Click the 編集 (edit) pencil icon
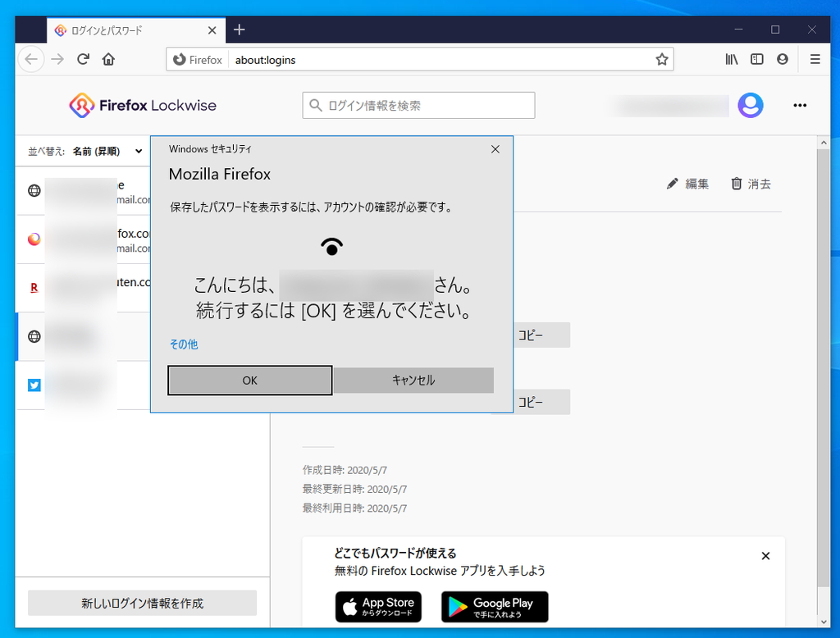The width and height of the screenshot is (840, 638). pyautogui.click(x=672, y=184)
